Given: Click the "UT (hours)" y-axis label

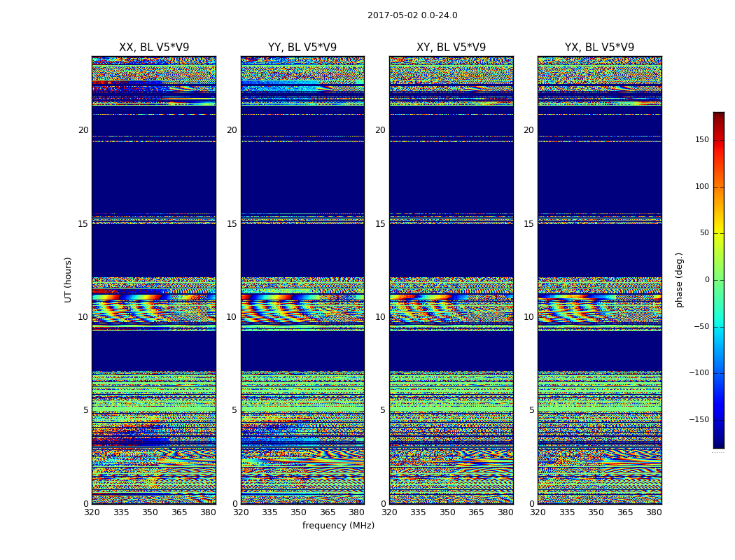Looking at the screenshot, I should click(x=69, y=279).
